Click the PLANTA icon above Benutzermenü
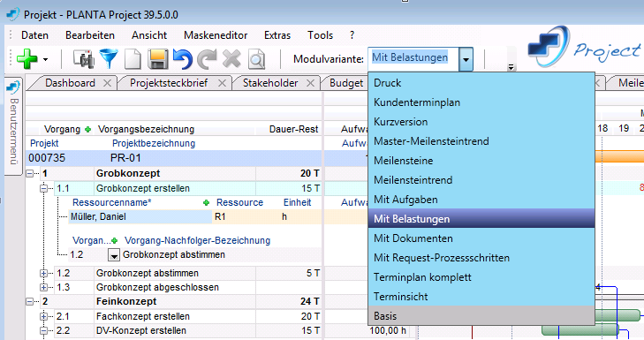Viewport: 644px width, 340px height. [x=13, y=87]
